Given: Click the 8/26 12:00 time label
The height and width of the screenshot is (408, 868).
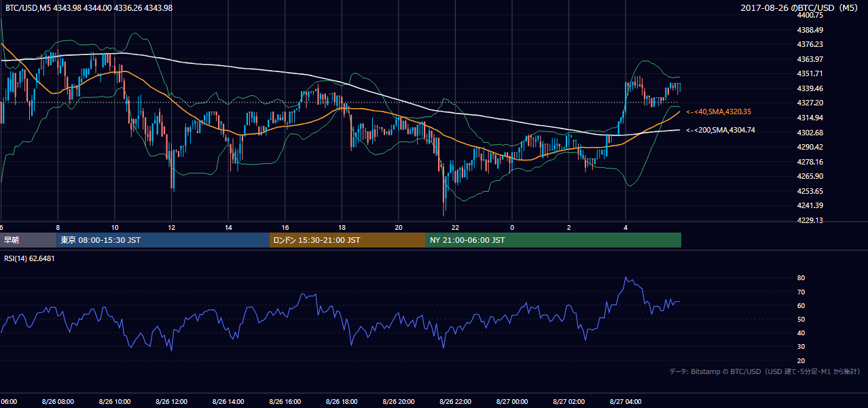Looking at the screenshot, I should (171, 402).
